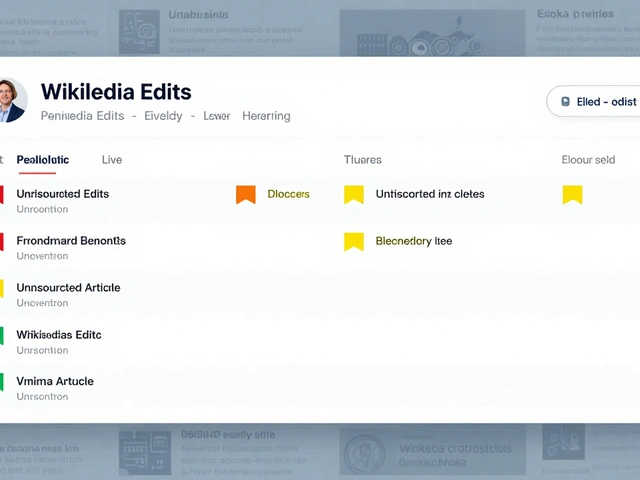Click Unoventron subtitle under Unnsourcted Articile

42,303
